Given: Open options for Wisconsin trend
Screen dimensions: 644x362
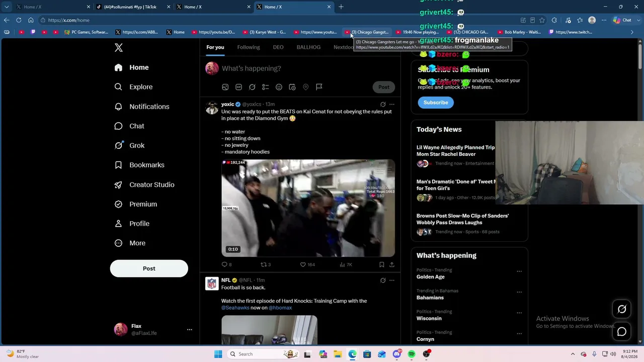Looking at the screenshot, I should [519, 313].
